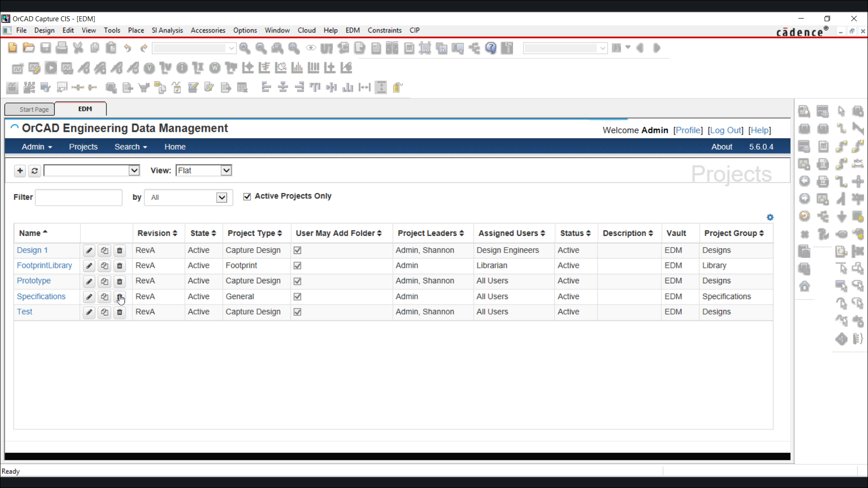Edit the Design 1 project with pencil icon

click(x=89, y=250)
